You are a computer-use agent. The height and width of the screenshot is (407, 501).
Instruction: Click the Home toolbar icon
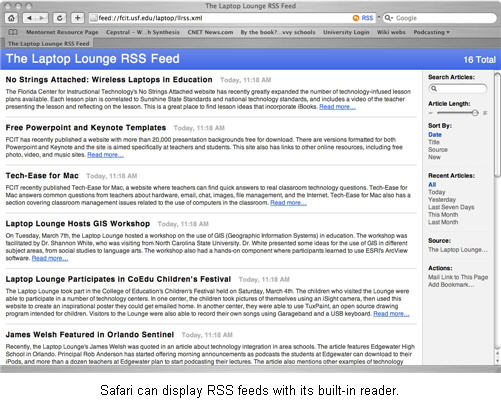pos(11,18)
